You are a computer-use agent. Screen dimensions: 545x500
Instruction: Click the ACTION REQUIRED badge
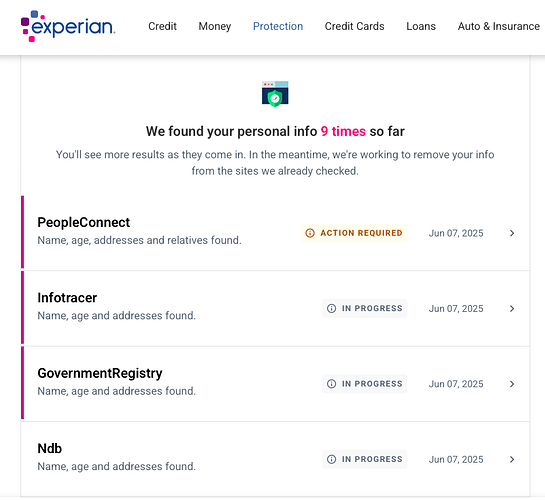[354, 233]
